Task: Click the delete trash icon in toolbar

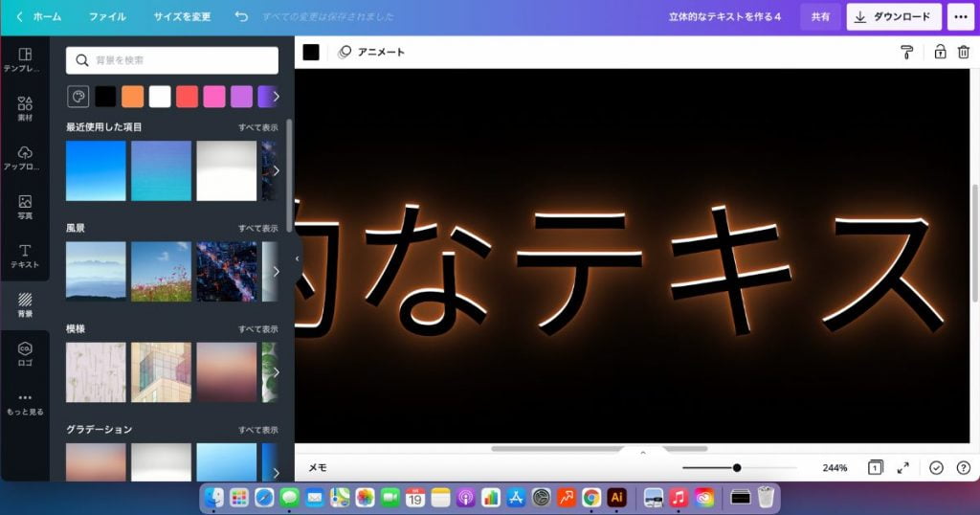Action: [964, 52]
